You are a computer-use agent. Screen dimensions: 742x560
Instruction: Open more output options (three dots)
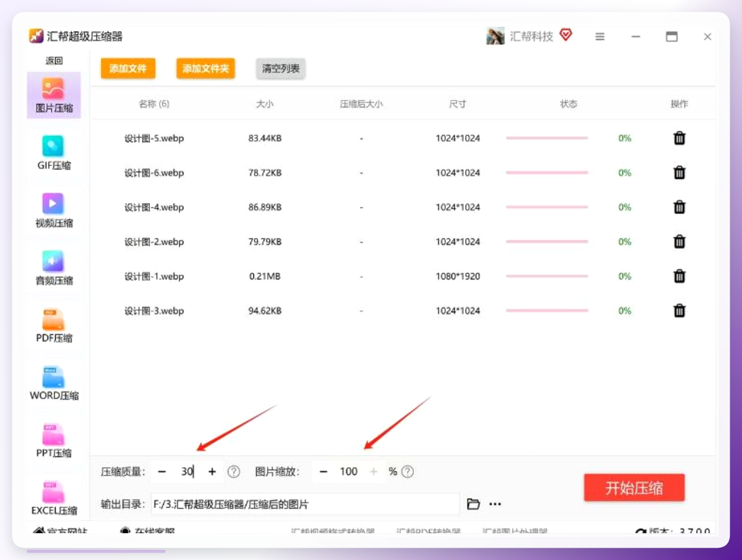click(x=495, y=504)
